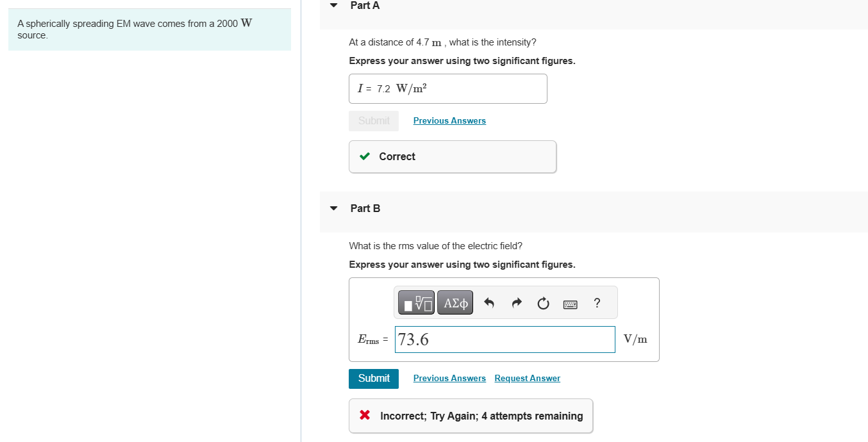The height and width of the screenshot is (442, 868).
Task: Click the undo arrow icon
Action: pyautogui.click(x=489, y=303)
